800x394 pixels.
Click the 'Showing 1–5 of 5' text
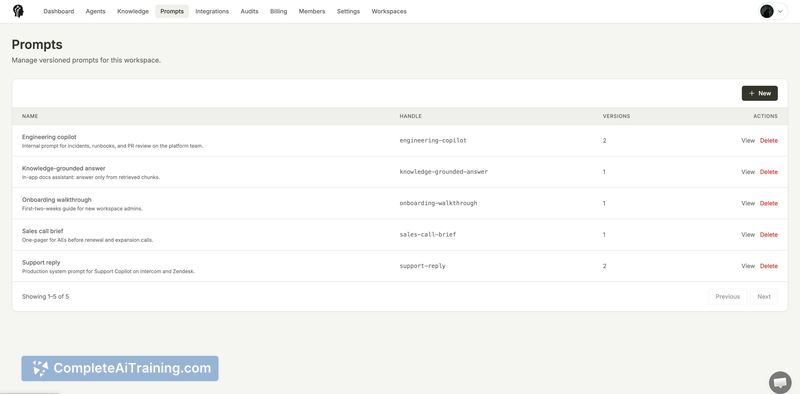45,297
